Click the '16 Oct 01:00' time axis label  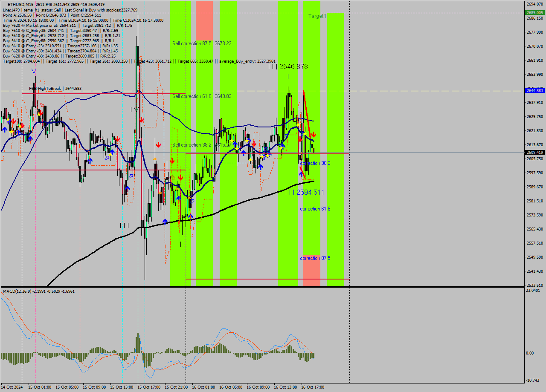[x=203, y=387]
